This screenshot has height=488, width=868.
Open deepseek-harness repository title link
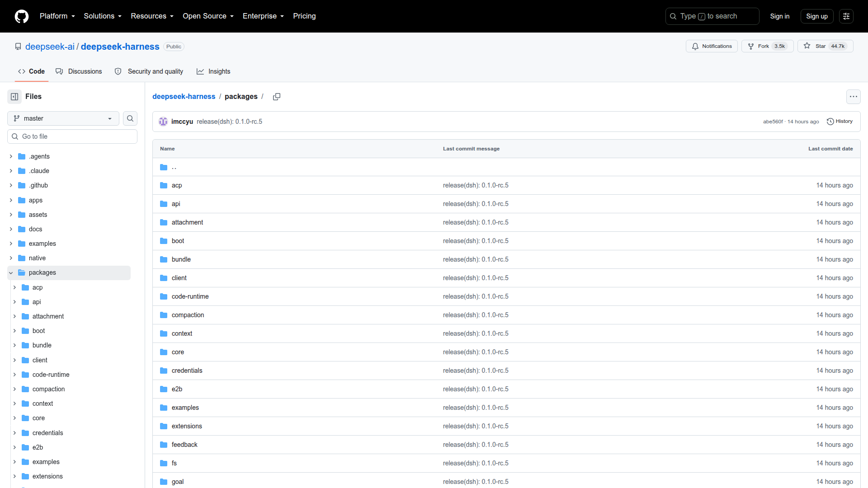(120, 47)
